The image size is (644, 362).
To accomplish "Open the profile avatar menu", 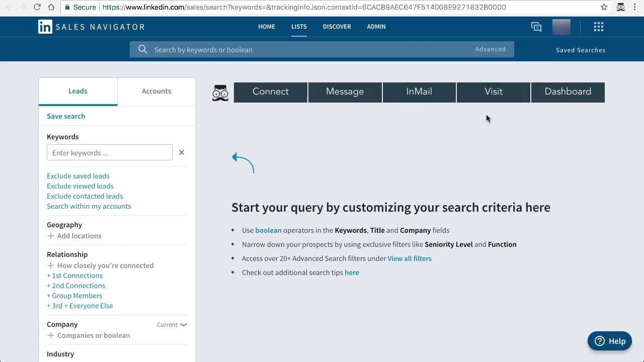I will (x=561, y=27).
